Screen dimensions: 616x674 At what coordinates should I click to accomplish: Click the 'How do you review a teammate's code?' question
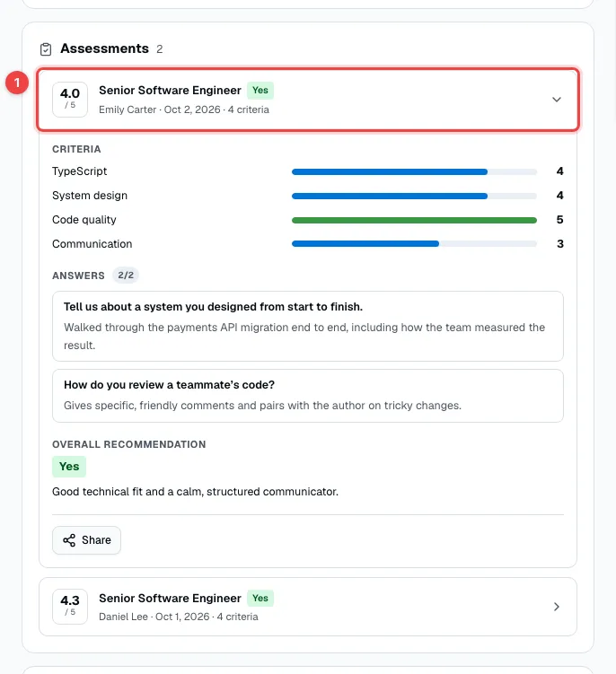(169, 385)
